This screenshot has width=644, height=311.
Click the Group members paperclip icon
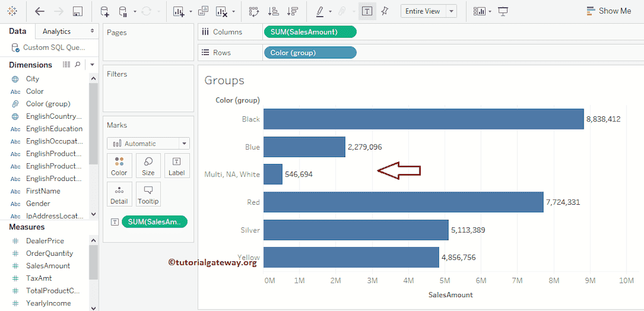pyautogui.click(x=341, y=11)
